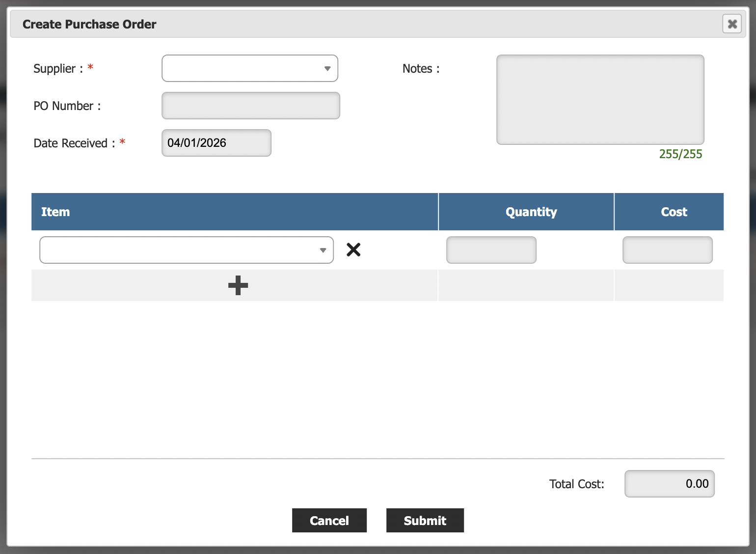Screen dimensions: 756x554
Task: Submit the purchase order
Action: point(425,521)
